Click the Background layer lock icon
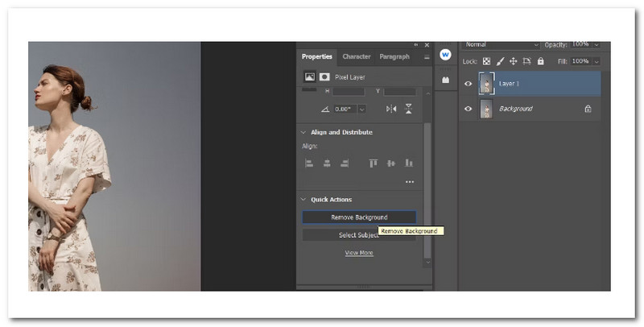644x327 pixels. [588, 109]
